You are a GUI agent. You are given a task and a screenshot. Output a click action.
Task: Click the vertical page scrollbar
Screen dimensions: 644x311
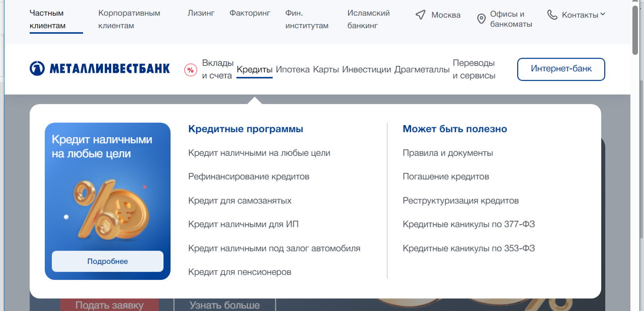click(635, 151)
